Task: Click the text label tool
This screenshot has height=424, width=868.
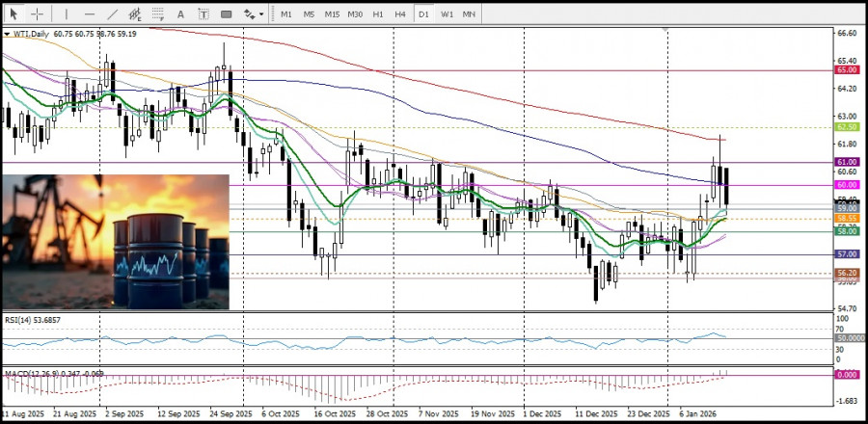Action: [x=203, y=14]
